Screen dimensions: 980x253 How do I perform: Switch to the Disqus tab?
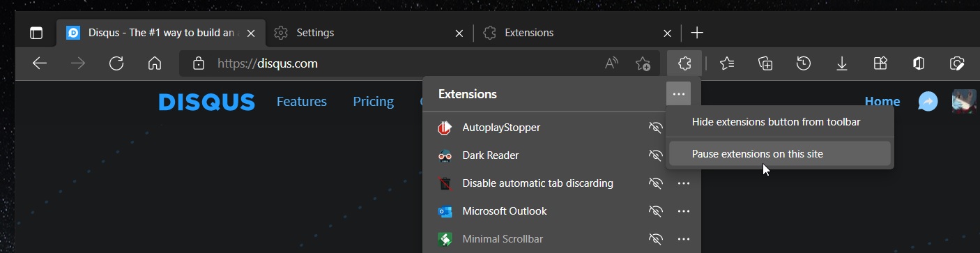[160, 33]
